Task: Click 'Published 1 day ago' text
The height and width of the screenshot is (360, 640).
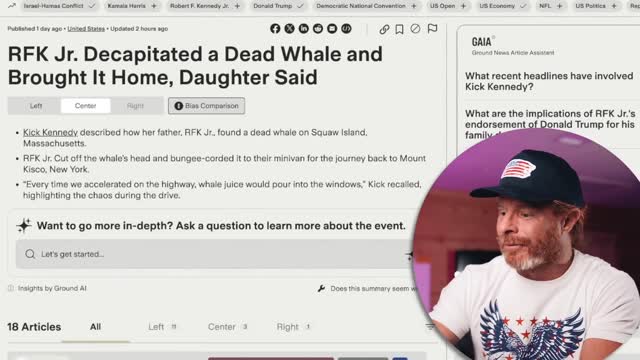Action: 35,29
